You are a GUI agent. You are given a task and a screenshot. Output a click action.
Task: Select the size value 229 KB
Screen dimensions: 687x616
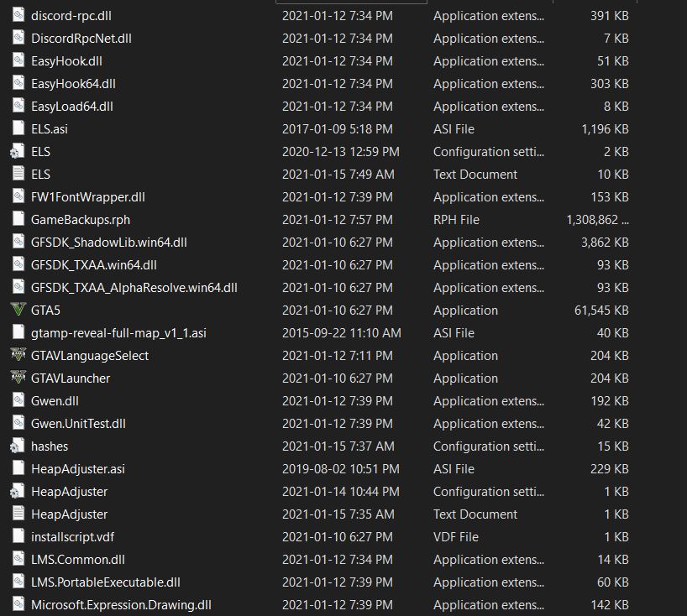610,469
